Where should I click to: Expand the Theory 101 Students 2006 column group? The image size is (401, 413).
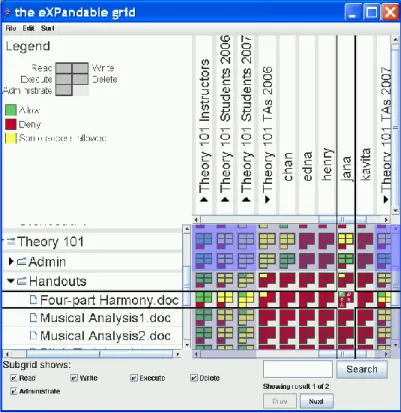pos(225,199)
